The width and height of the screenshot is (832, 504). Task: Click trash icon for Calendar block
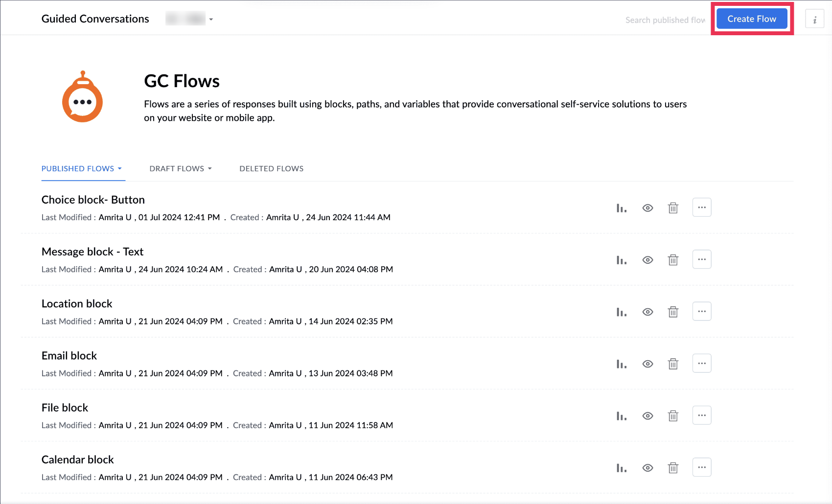pos(673,468)
